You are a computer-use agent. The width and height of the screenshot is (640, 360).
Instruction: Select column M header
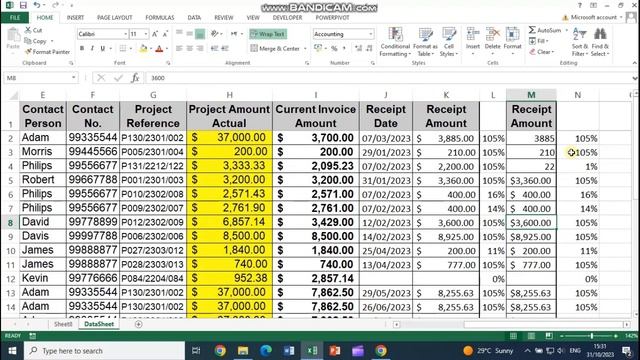coord(531,95)
